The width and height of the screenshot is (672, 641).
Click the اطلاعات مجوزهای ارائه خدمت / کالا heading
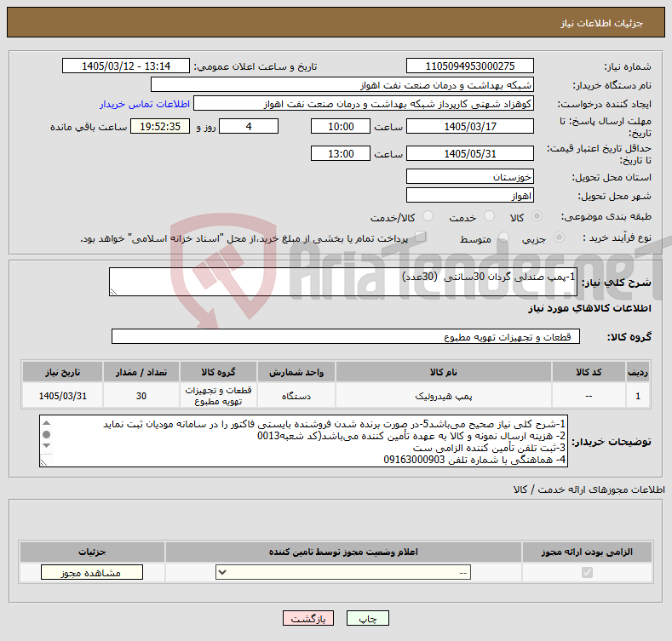[x=589, y=489]
